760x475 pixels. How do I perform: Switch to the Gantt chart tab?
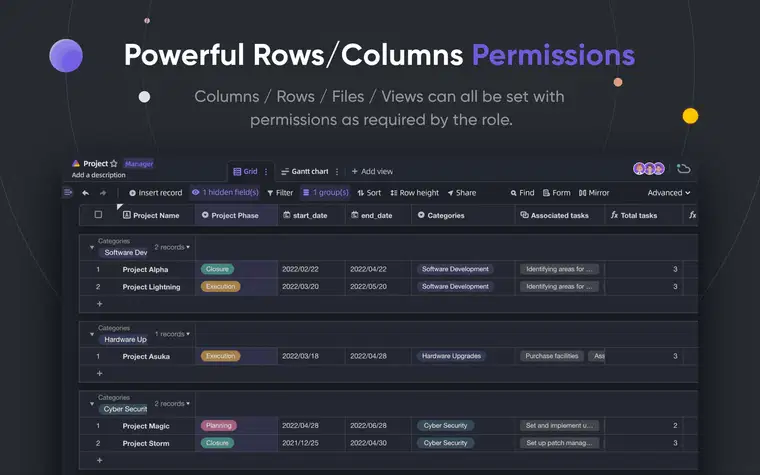pos(304,172)
